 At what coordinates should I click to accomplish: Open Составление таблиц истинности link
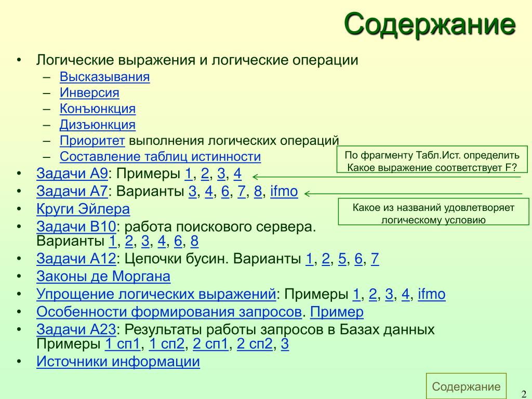(160, 156)
